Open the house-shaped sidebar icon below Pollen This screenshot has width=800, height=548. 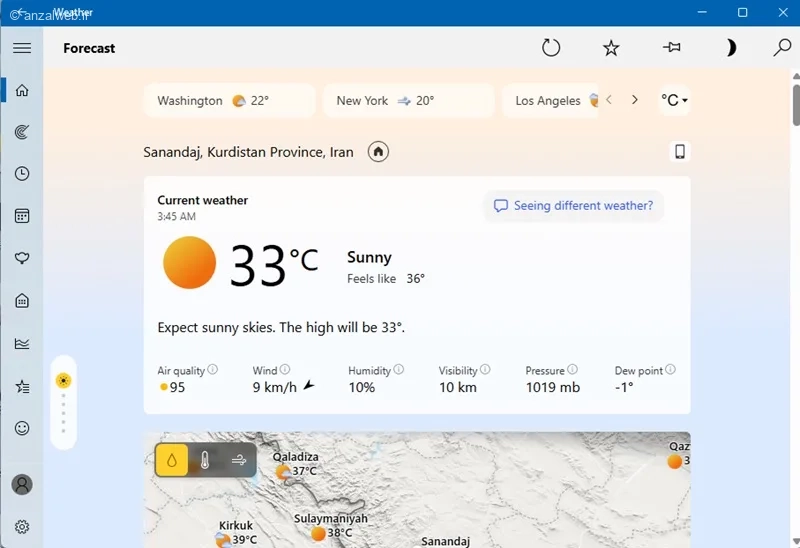22,301
